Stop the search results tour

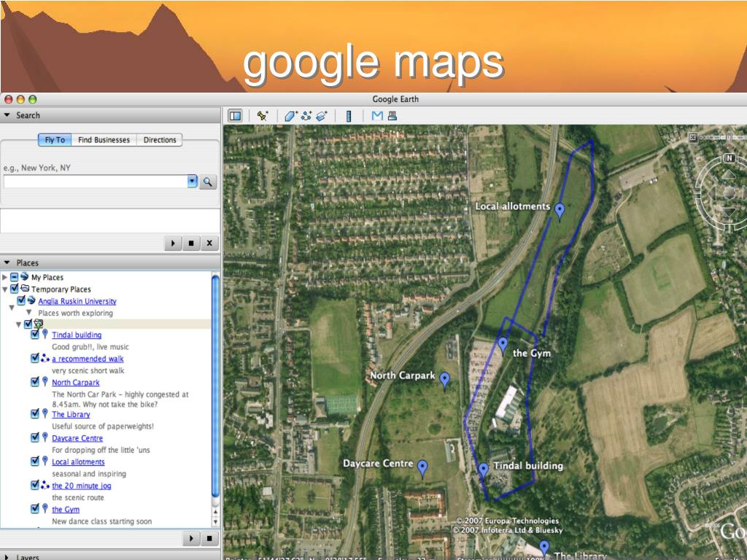pos(191,243)
